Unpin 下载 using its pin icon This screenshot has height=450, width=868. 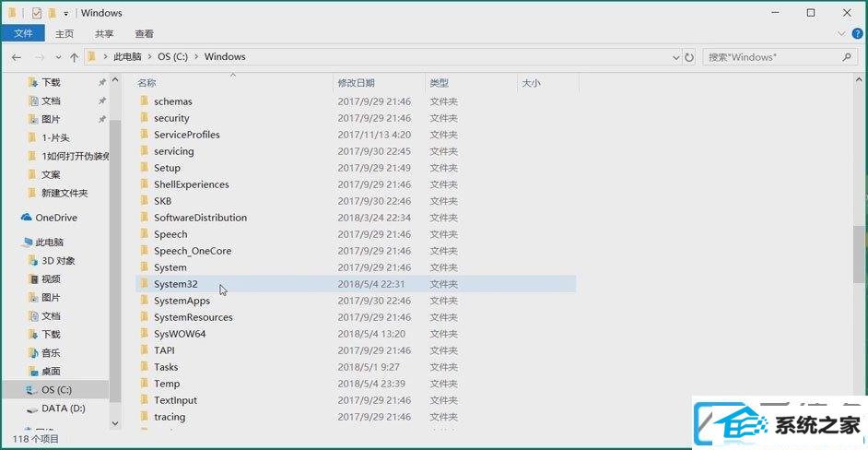coord(102,83)
